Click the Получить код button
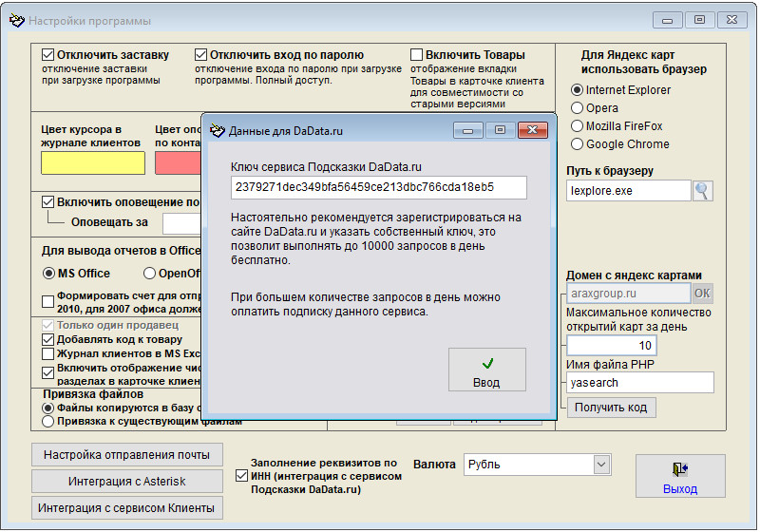Image resolution: width=760 pixels, height=532 pixels. (612, 407)
